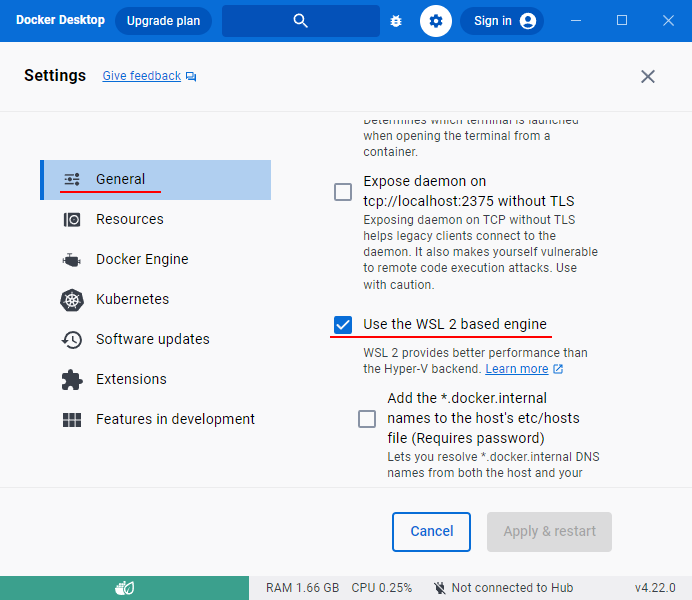Click the bug troubleshoot icon

pyautogui.click(x=396, y=21)
